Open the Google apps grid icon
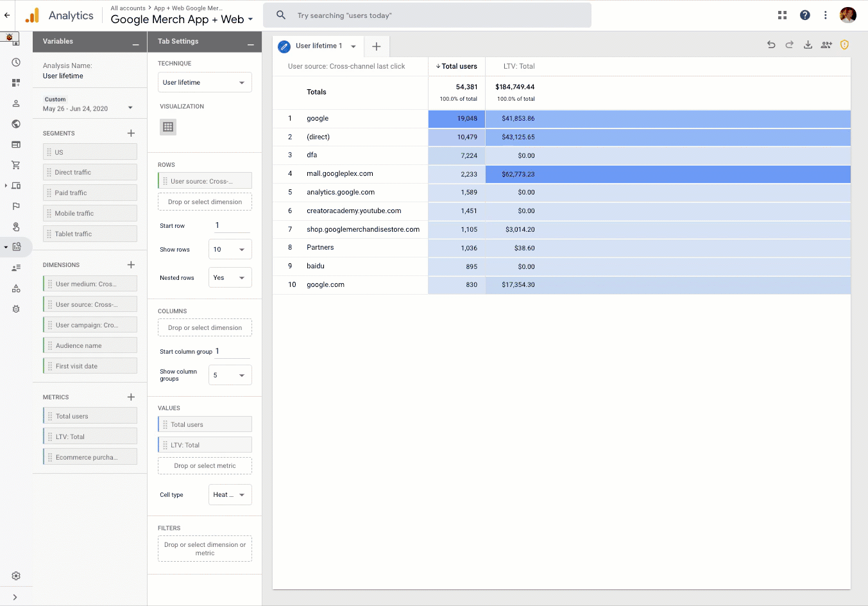This screenshot has width=868, height=606. pyautogui.click(x=782, y=15)
